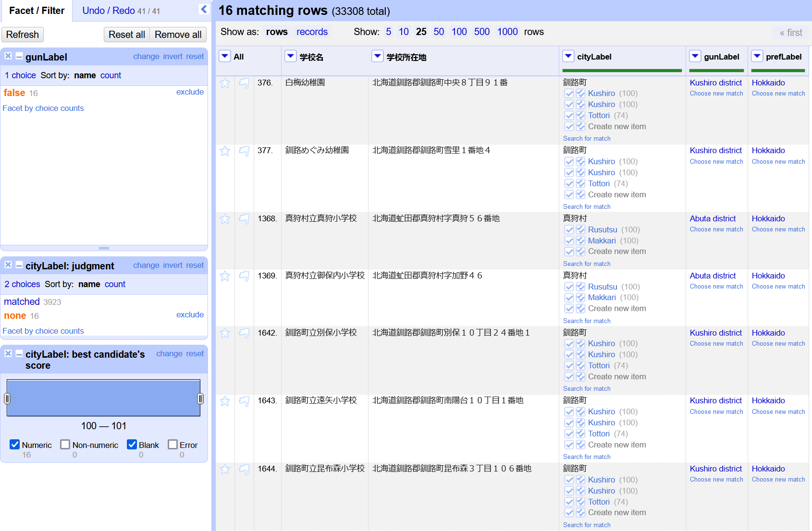This screenshot has height=531, width=812.
Task: Exclude the 'none' judgment choice
Action: [x=190, y=315]
